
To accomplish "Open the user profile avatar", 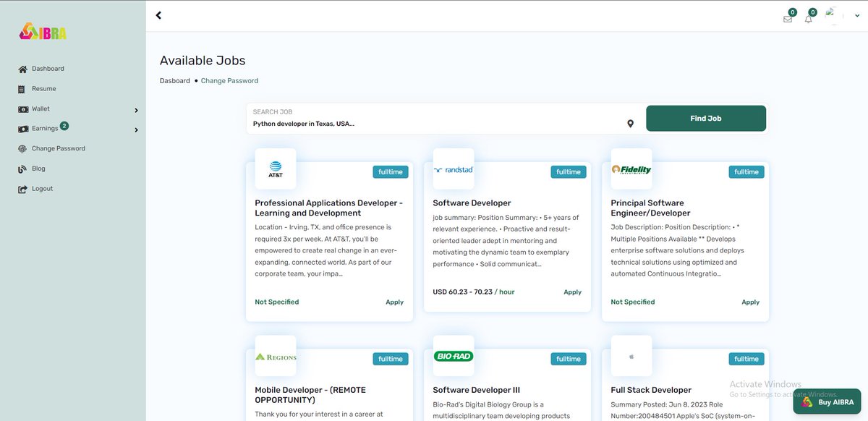I will click(833, 16).
